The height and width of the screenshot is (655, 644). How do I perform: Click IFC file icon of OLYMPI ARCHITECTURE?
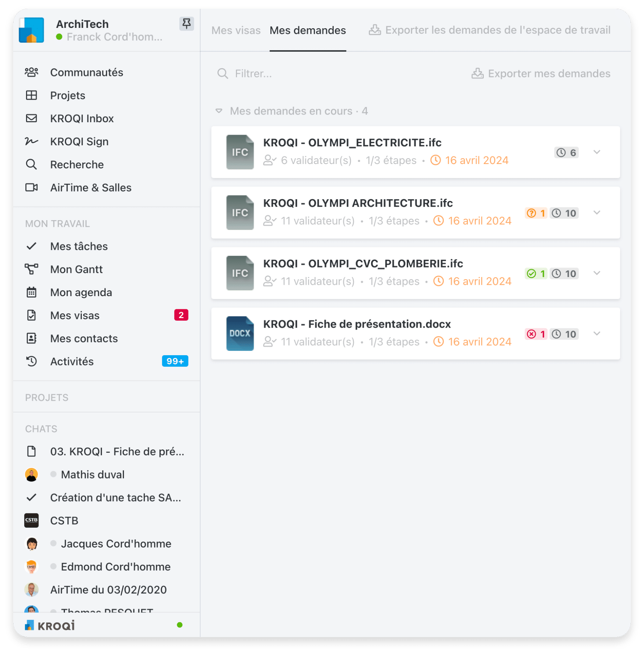(240, 213)
